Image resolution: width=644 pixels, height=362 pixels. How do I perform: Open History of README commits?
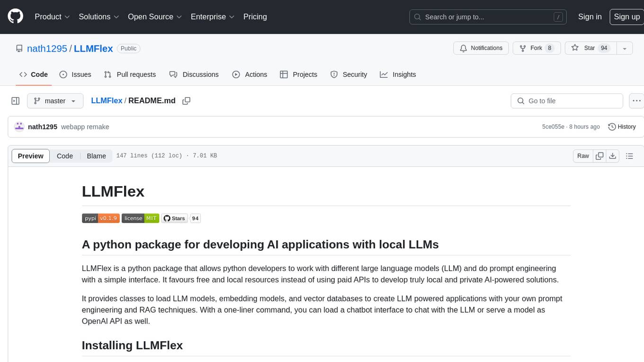pos(622,127)
